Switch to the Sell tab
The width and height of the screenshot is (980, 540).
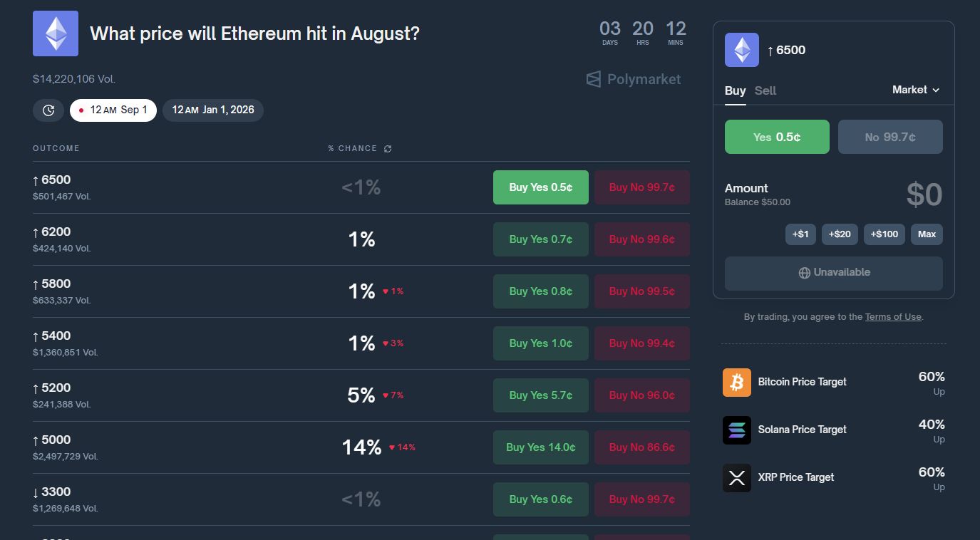point(765,90)
